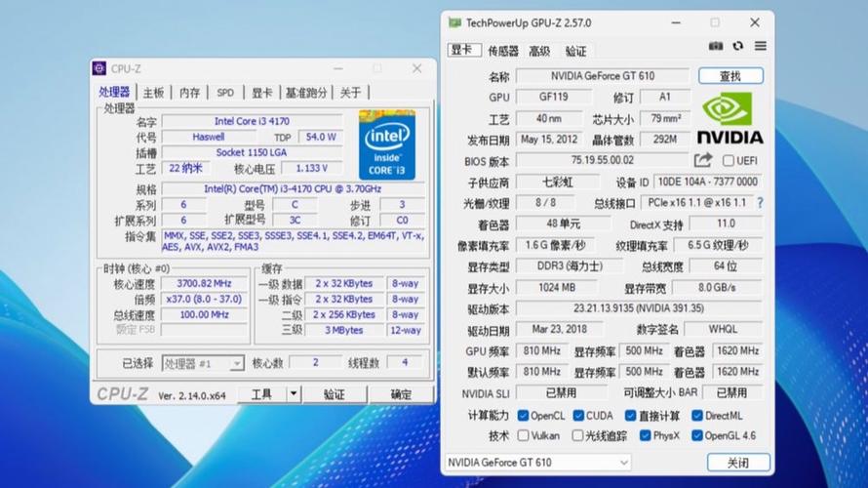This screenshot has height=488, width=868.
Task: Open the GPU-Z validation (验证) tab
Action: (575, 51)
